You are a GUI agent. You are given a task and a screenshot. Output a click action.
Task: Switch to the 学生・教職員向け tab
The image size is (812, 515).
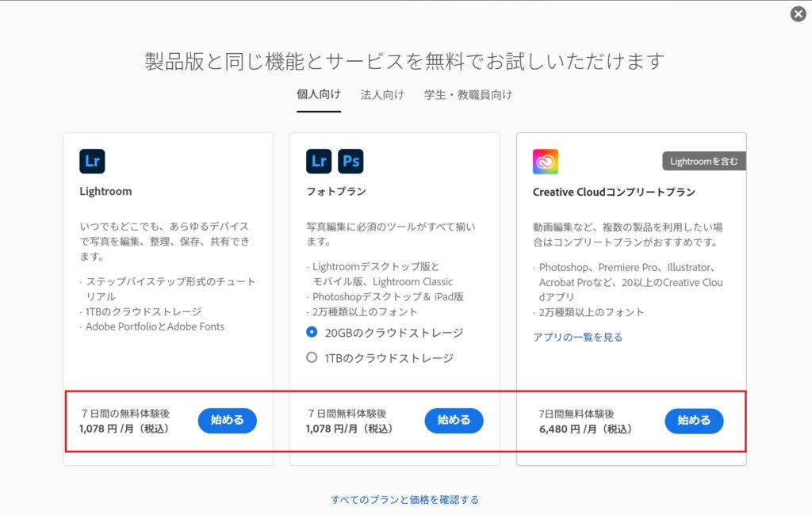(x=468, y=95)
